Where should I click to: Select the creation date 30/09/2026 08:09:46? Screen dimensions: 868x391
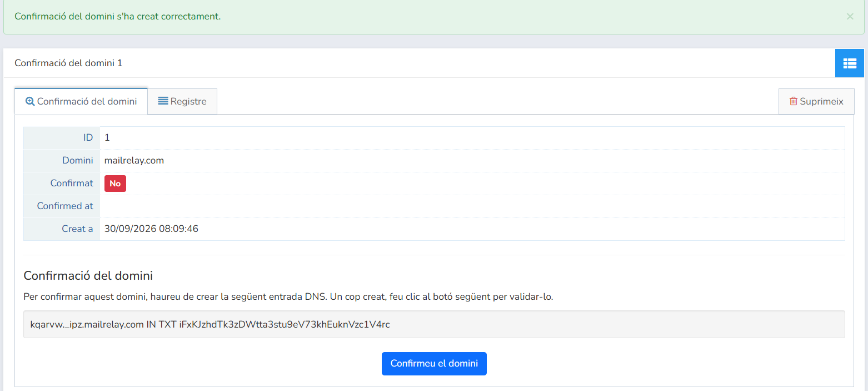click(x=151, y=229)
